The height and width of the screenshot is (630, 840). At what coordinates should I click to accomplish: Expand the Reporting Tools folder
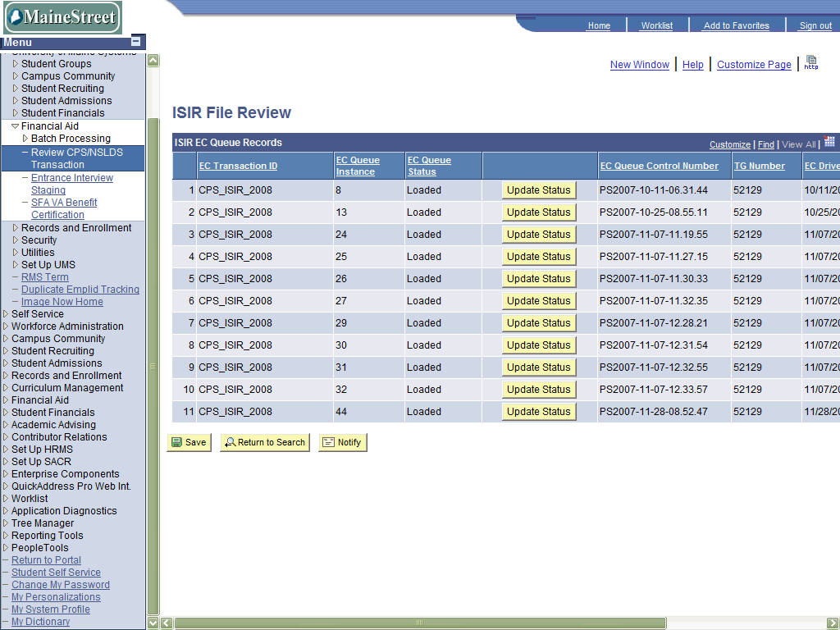(x=6, y=536)
